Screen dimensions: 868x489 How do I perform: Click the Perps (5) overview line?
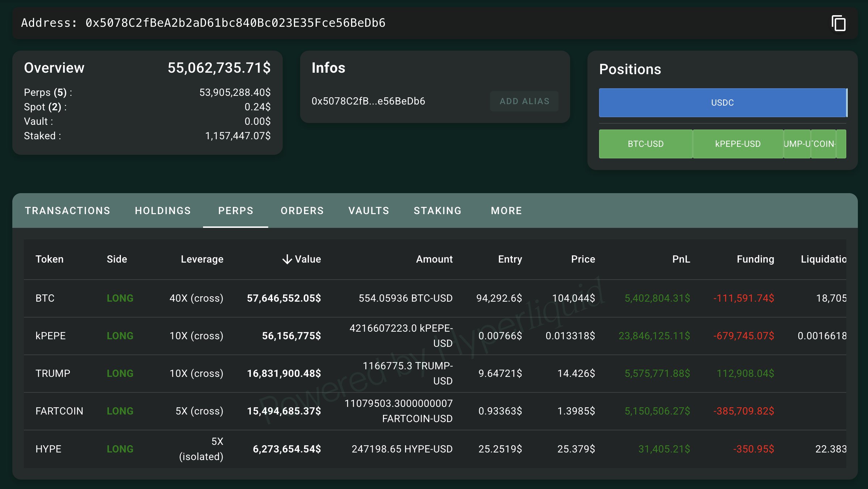147,93
